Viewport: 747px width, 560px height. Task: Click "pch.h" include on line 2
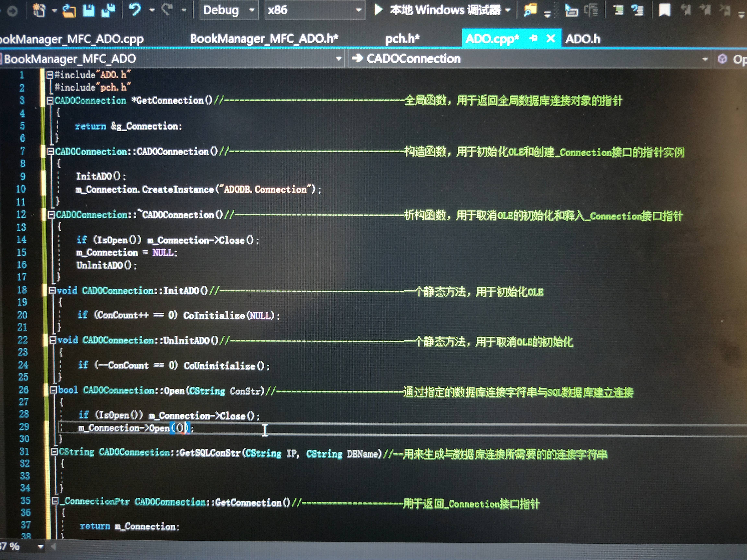(x=113, y=87)
